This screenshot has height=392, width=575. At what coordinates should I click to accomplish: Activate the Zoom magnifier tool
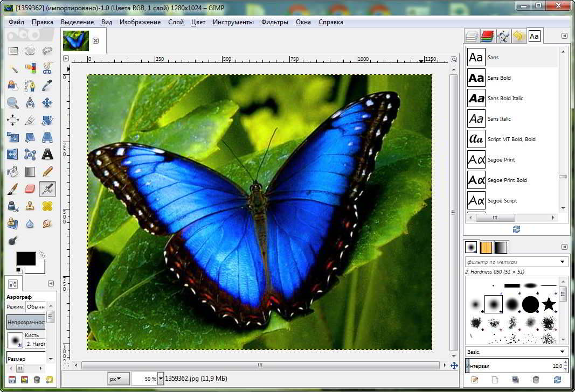click(x=13, y=103)
